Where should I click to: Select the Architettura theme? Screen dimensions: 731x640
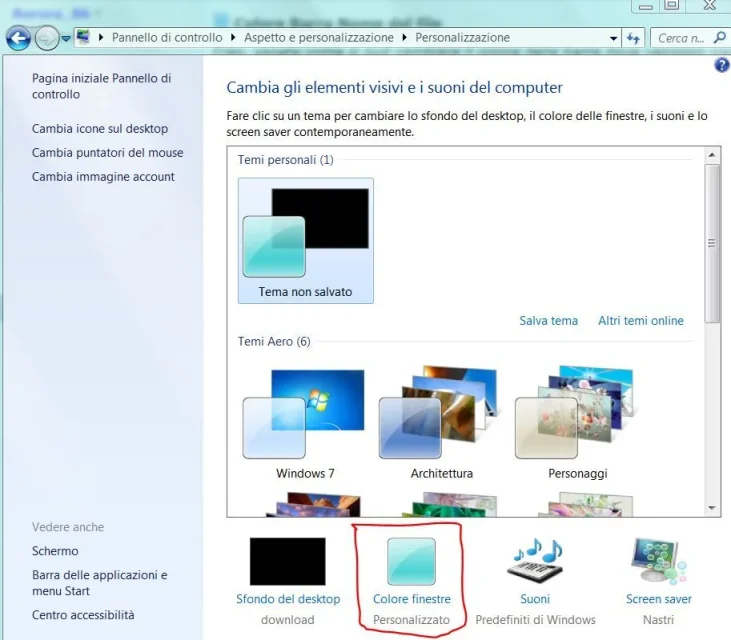441,423
